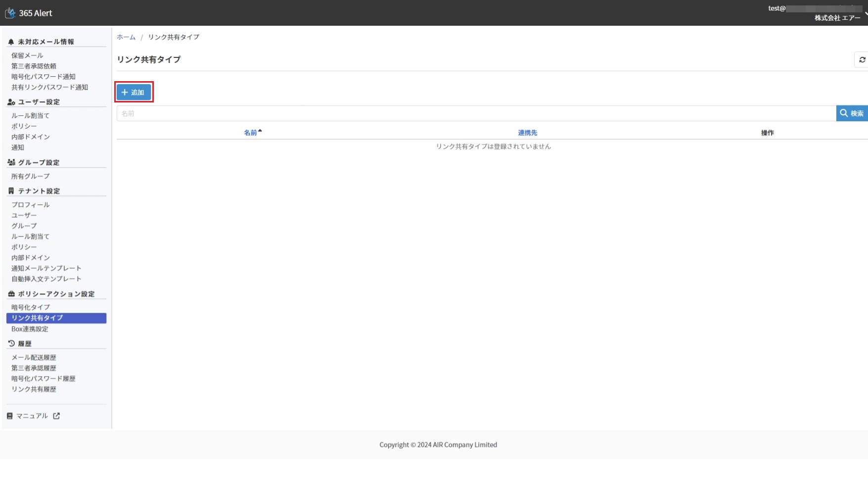Click the history clock icon beside 履歴
Image resolution: width=868 pixels, height=481 pixels.
tap(11, 343)
